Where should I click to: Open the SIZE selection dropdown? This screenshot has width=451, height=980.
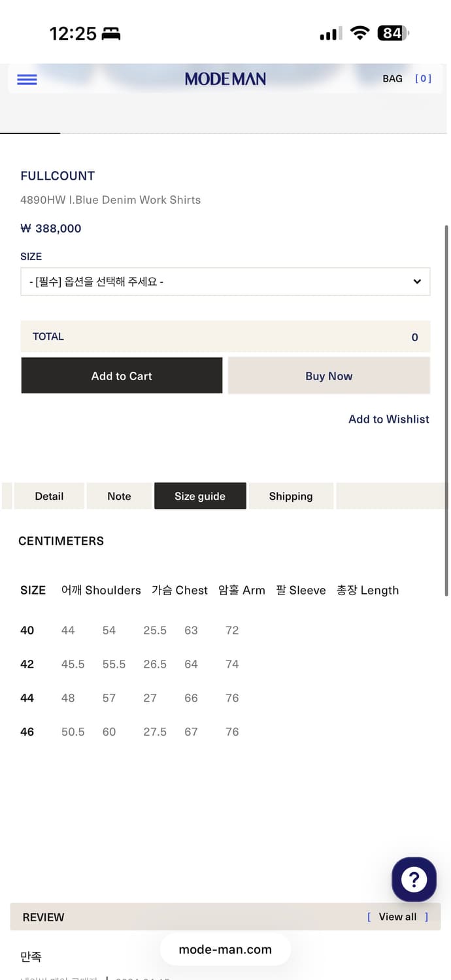pos(225,282)
